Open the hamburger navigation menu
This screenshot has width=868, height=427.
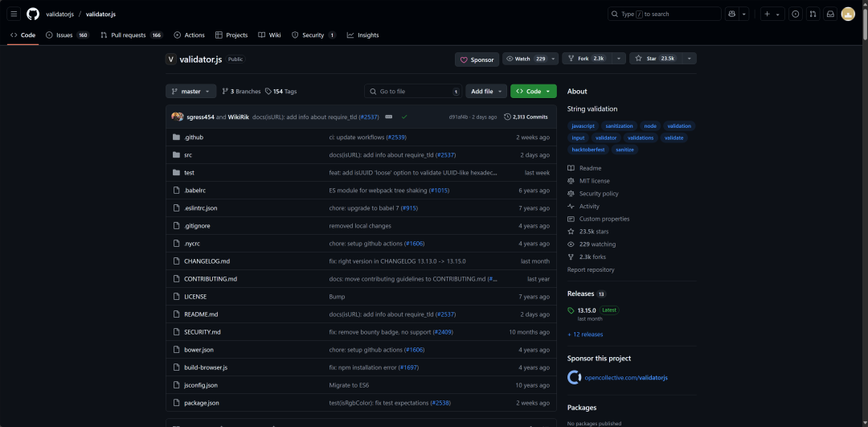point(14,14)
